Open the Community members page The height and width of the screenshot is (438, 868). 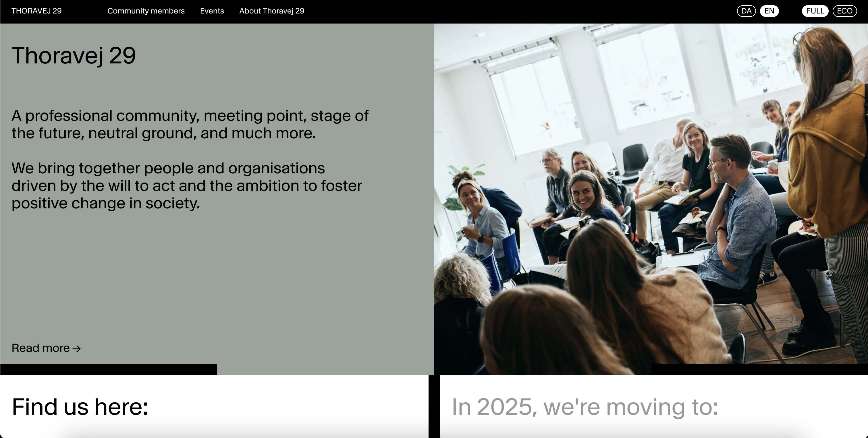(146, 11)
